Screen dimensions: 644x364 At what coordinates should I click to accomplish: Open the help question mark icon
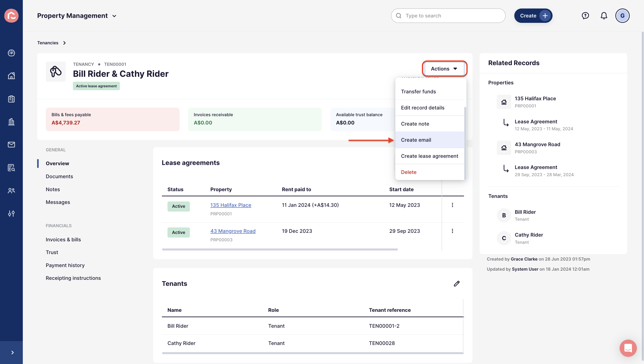[x=585, y=15]
